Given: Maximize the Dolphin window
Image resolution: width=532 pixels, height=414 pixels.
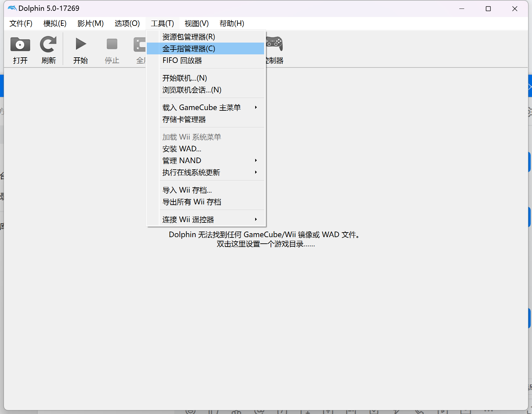Looking at the screenshot, I should 488,9.
